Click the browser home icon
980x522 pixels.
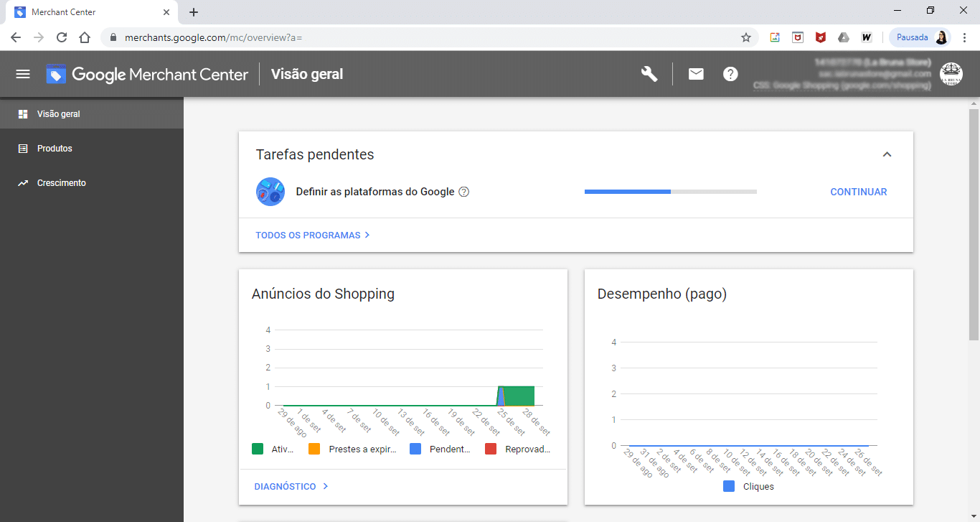point(85,37)
